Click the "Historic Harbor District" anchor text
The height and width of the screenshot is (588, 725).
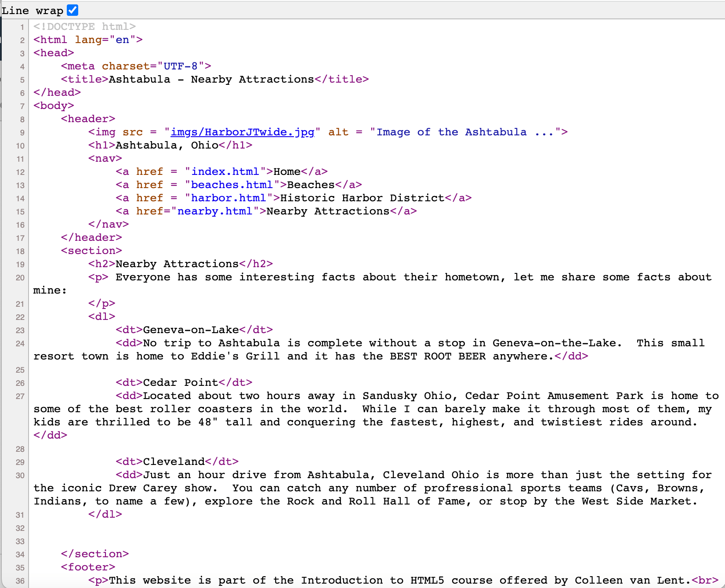pos(362,198)
